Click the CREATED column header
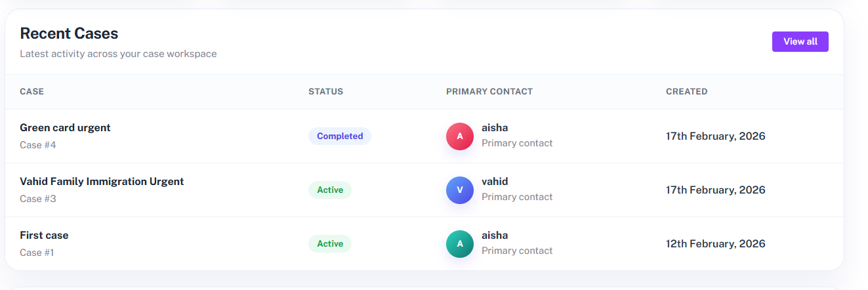Screen dimensions: 868x290 point(686,92)
